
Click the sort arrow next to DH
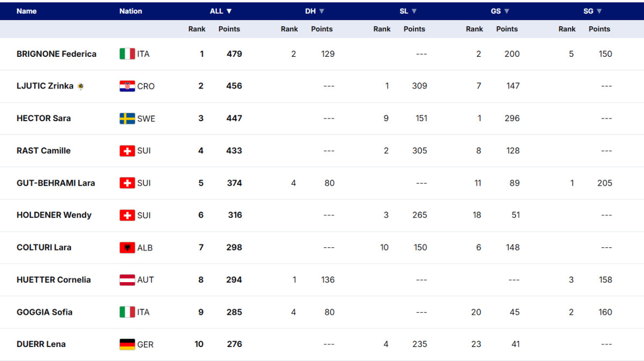[322, 11]
